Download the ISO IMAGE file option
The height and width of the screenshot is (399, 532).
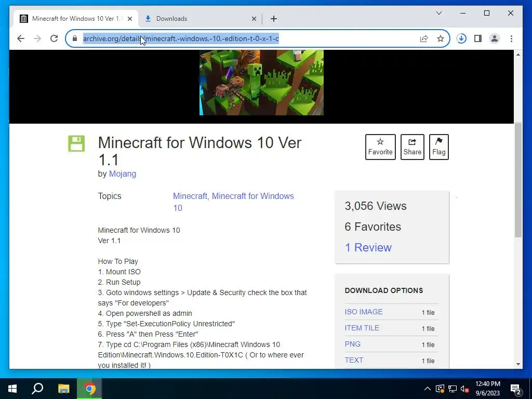point(363,312)
